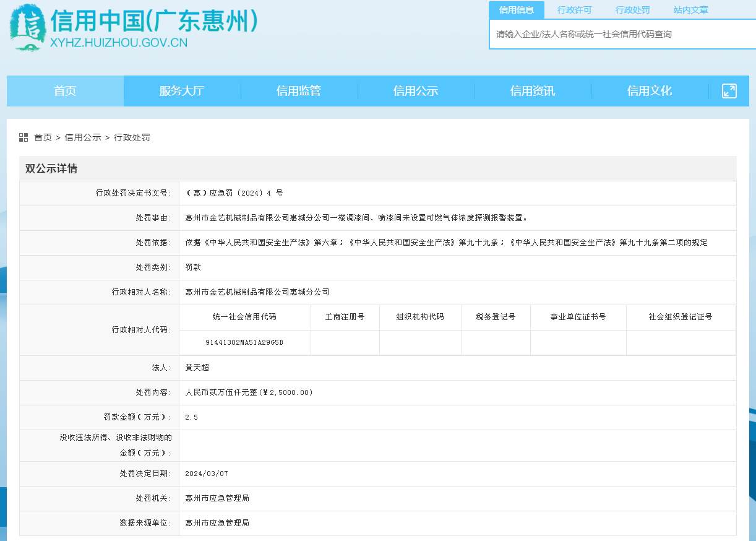Click the 罚款金额(万元) row label
The width and height of the screenshot is (756, 541).
click(137, 417)
